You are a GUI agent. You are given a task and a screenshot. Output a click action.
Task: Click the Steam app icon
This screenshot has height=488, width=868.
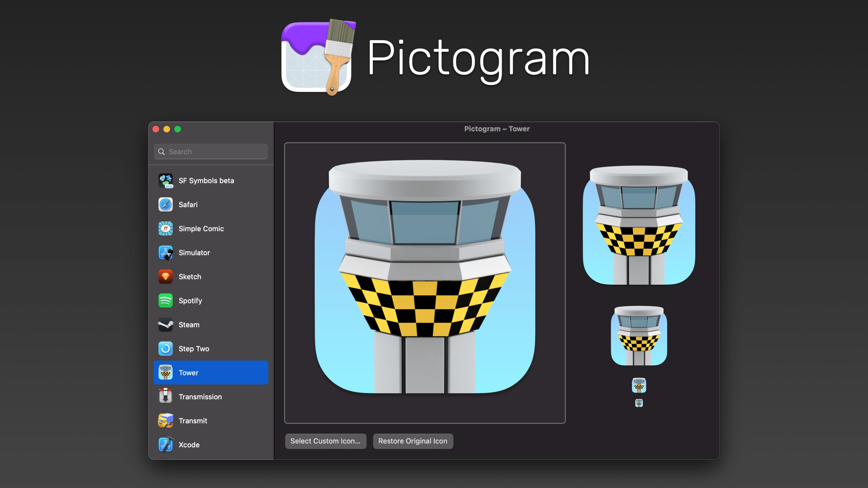tap(165, 325)
